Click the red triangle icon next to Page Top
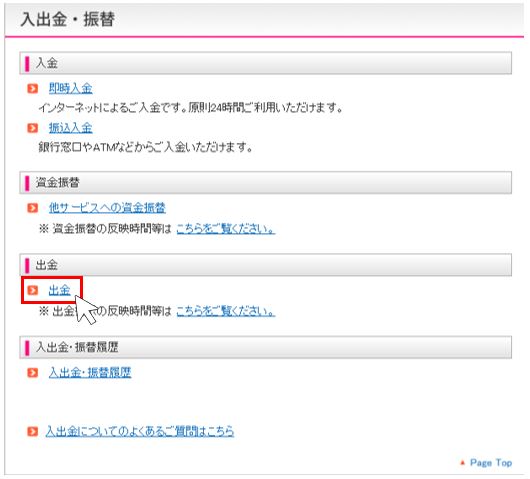Image resolution: width=530 pixels, height=479 pixels. (462, 462)
